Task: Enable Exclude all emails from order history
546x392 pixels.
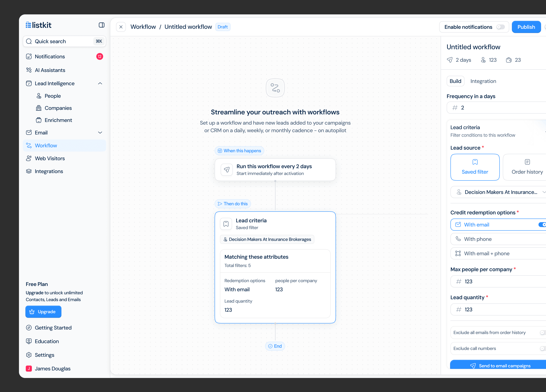Action: tap(543, 332)
